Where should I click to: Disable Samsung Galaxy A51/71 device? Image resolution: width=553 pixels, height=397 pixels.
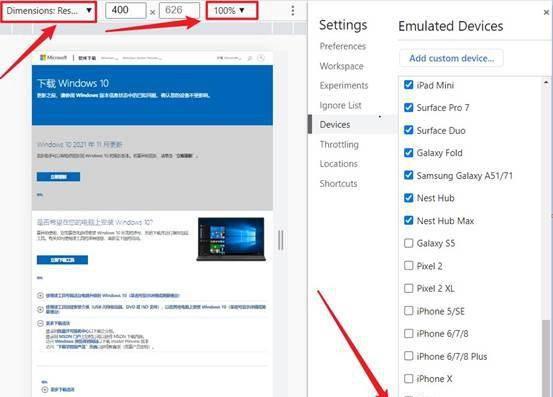[408, 175]
